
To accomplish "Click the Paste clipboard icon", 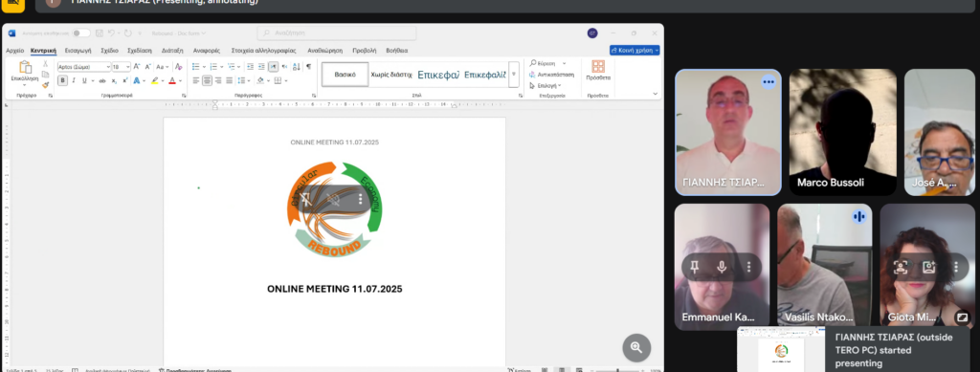I will click(25, 67).
